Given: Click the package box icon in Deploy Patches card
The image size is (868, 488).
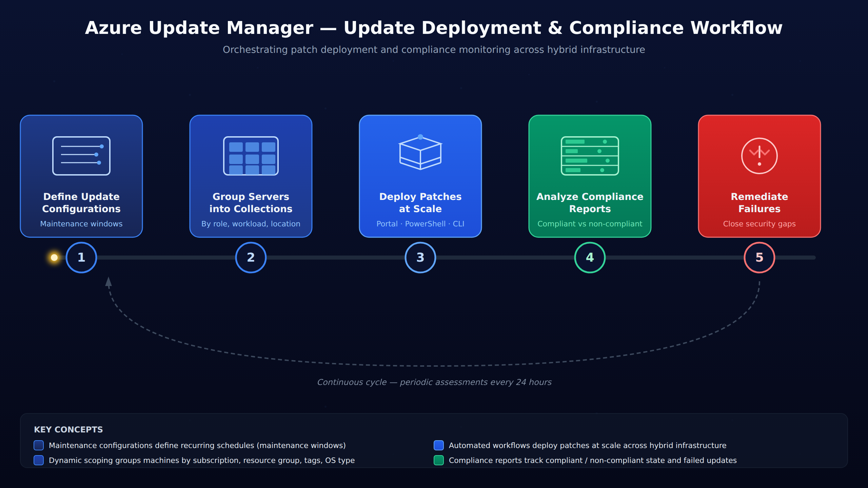Looking at the screenshot, I should click(420, 152).
